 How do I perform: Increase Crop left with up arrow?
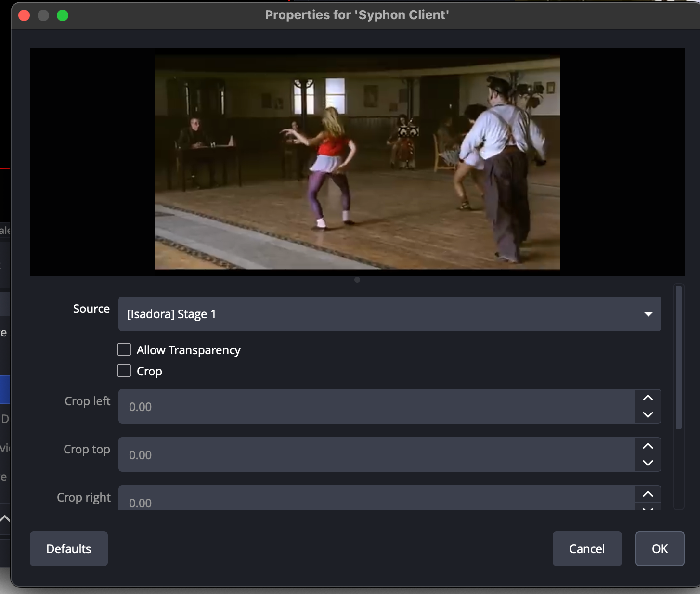[648, 398]
